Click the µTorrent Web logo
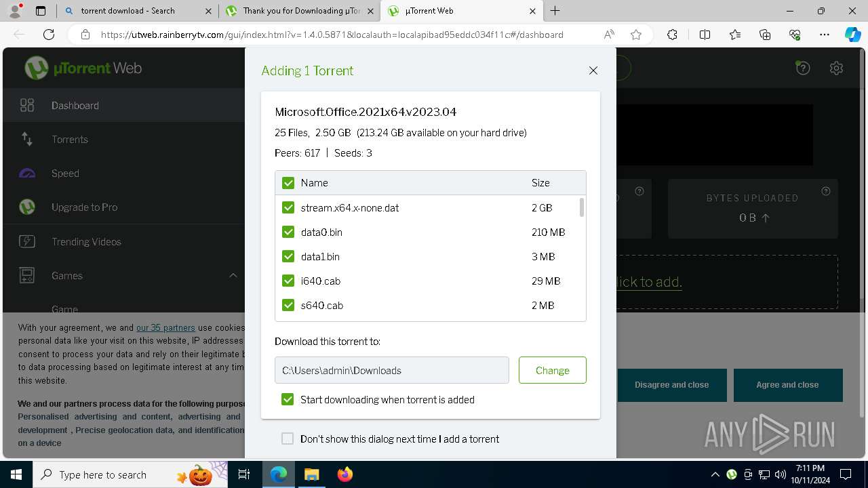Image resolution: width=868 pixels, height=488 pixels. click(x=83, y=68)
